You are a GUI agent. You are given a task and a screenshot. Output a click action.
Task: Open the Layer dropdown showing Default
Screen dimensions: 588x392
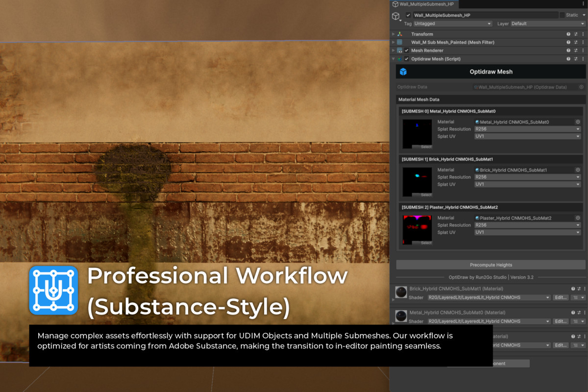pyautogui.click(x=548, y=24)
